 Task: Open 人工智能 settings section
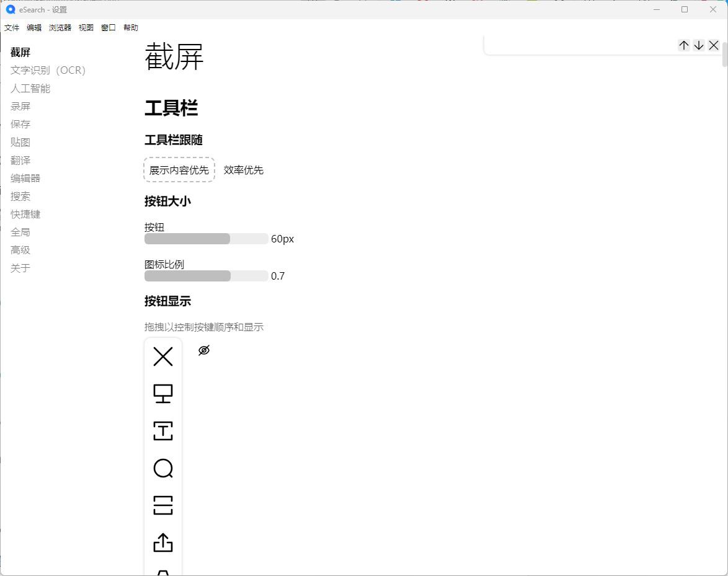click(30, 88)
